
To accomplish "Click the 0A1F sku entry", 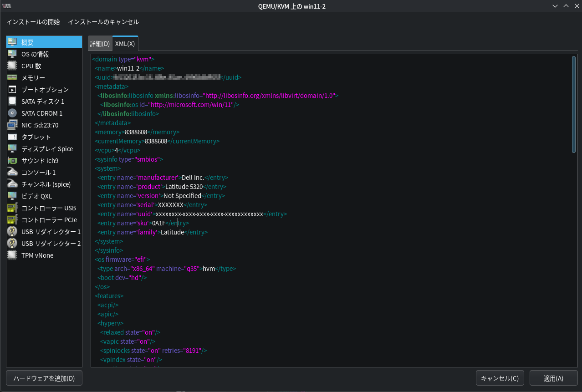I will (x=143, y=223).
